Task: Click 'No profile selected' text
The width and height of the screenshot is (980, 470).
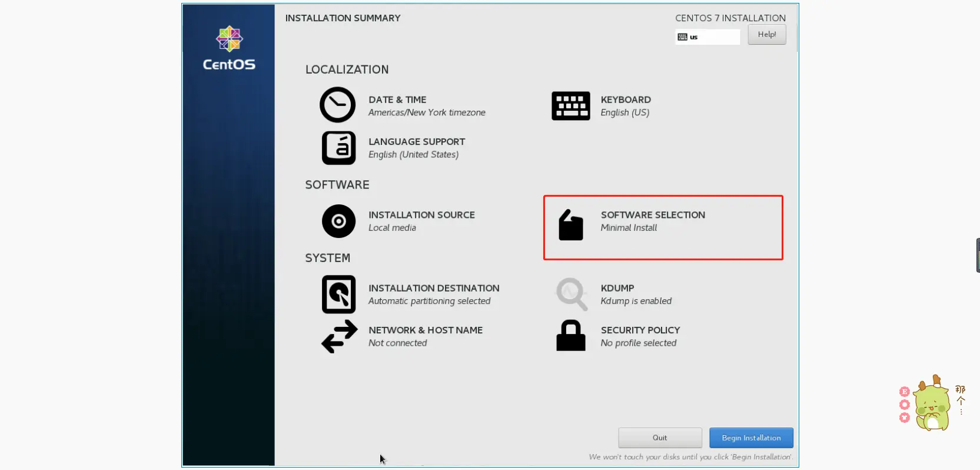Action: pos(639,343)
